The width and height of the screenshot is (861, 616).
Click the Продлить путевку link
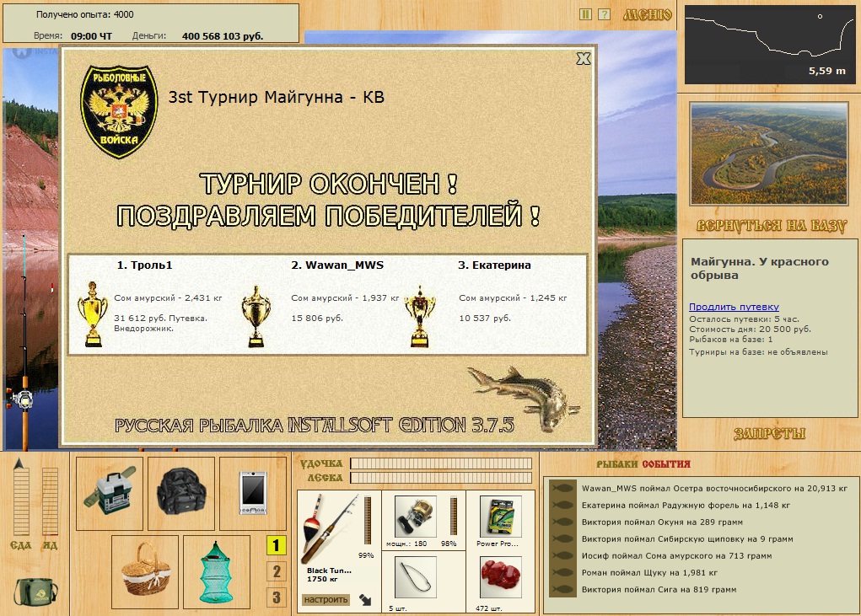pos(734,307)
